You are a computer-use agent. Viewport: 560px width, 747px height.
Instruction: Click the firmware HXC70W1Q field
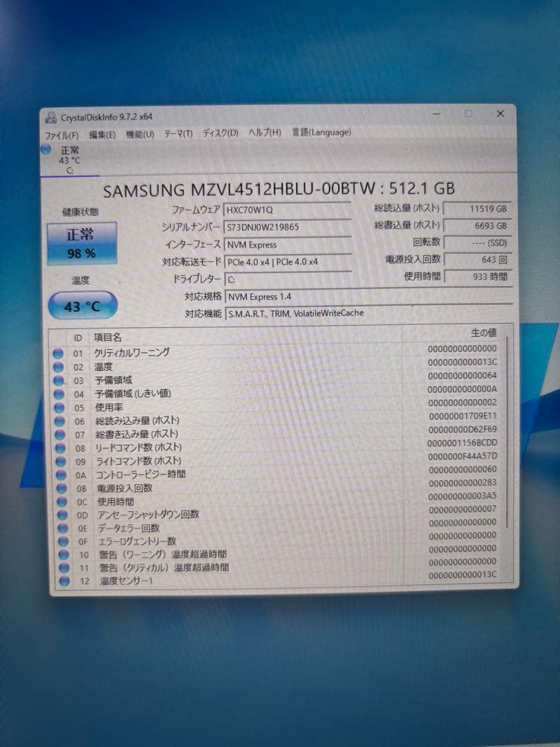(286, 209)
